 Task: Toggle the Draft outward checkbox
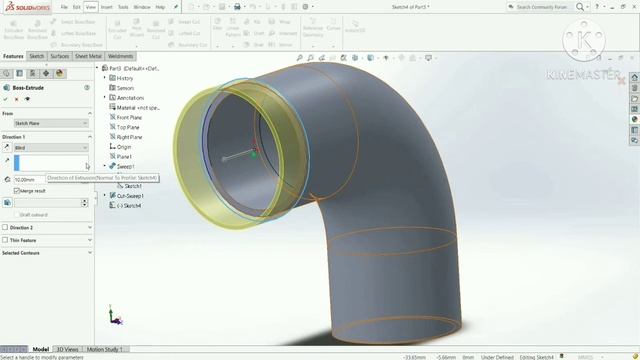[17, 215]
